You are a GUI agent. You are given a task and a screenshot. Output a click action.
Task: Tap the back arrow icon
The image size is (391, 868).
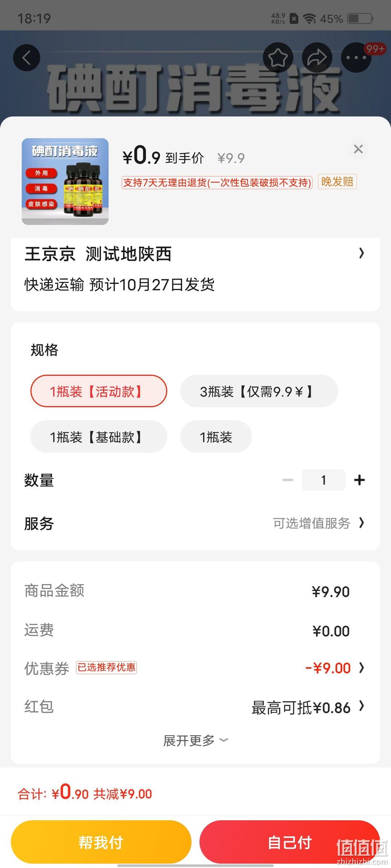point(26,58)
